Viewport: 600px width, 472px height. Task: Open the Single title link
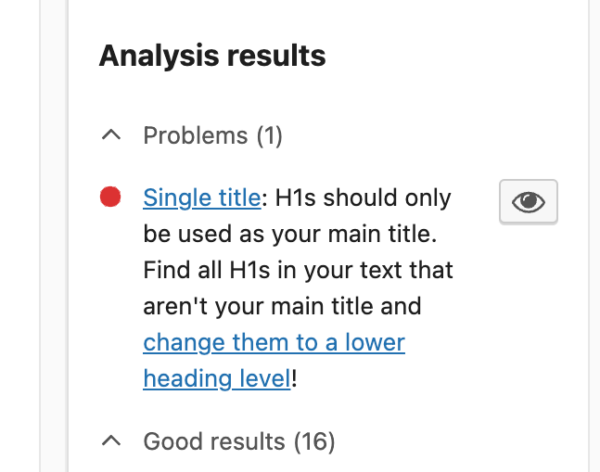click(202, 198)
